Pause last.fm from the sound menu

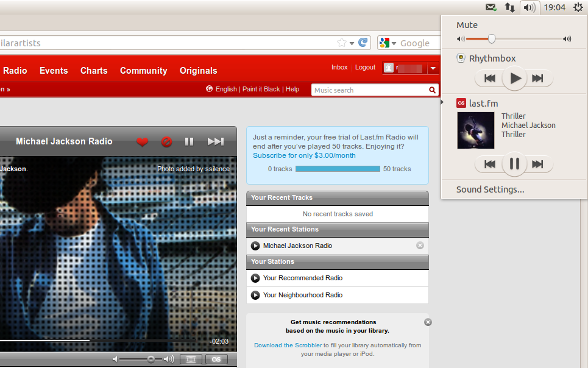tap(514, 164)
